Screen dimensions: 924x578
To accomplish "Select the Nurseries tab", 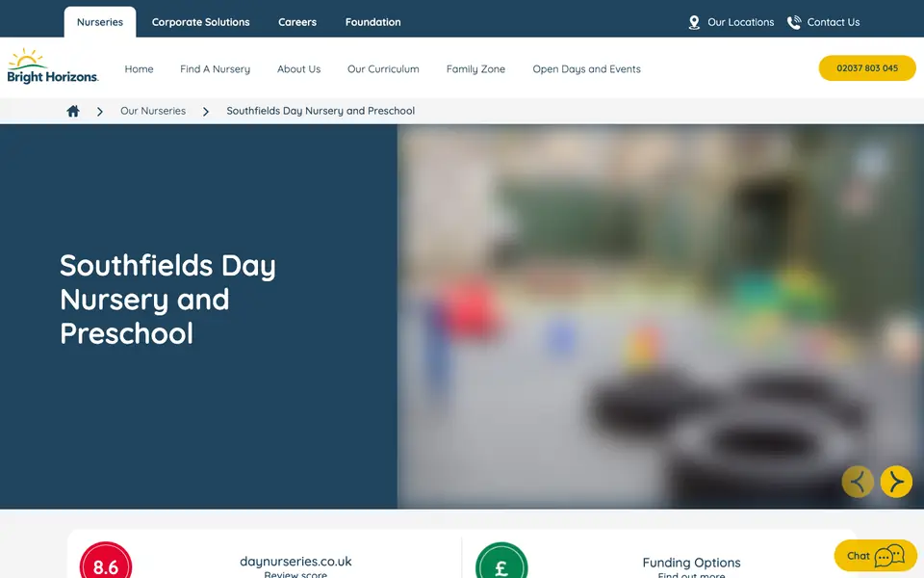I will point(100,22).
